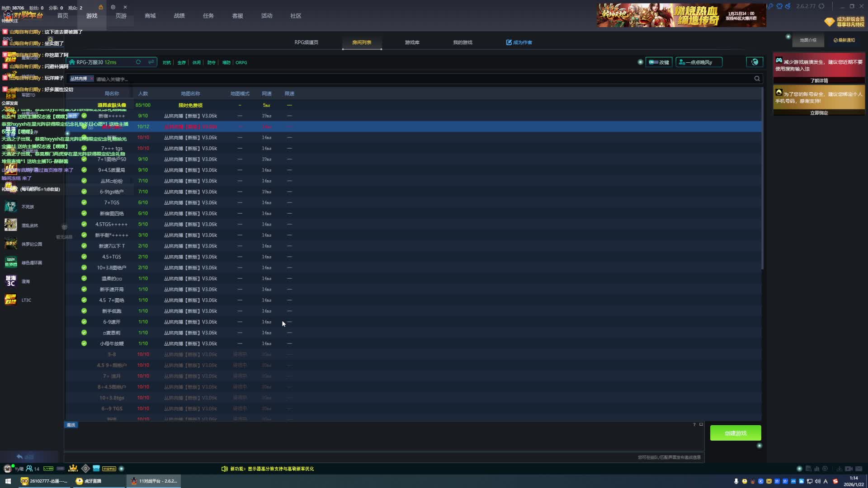Screen dimensions: 868x488
Task: Select the 7+TGS room checkmark
Action: point(84,202)
